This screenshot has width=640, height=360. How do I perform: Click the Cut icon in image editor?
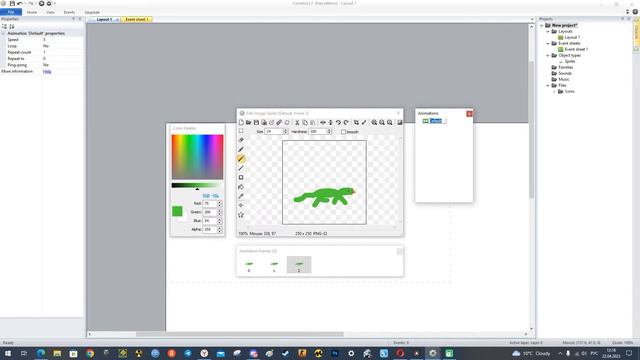coord(297,122)
